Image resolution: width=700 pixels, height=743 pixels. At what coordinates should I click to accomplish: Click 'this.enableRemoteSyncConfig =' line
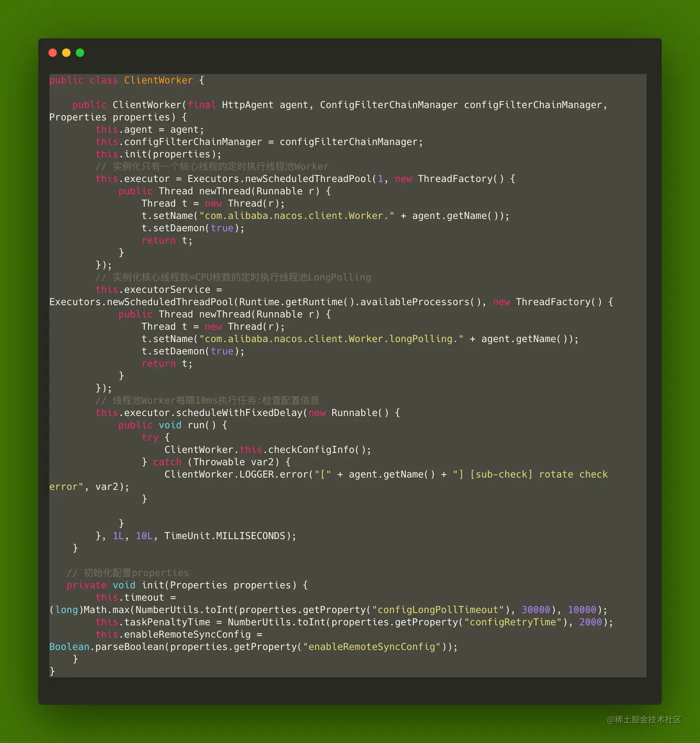pyautogui.click(x=179, y=635)
